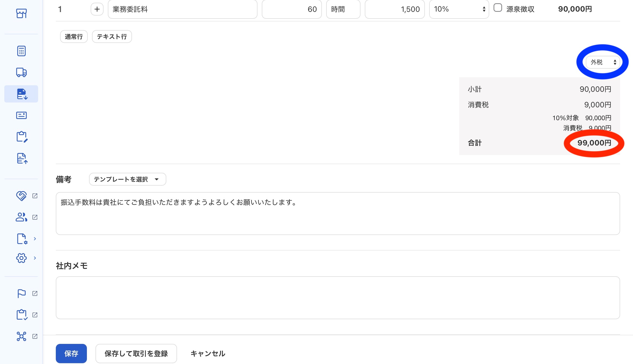Viewport: 633px width, 364px height.
Task: Click the storefront icon in sidebar
Action: pyautogui.click(x=21, y=13)
